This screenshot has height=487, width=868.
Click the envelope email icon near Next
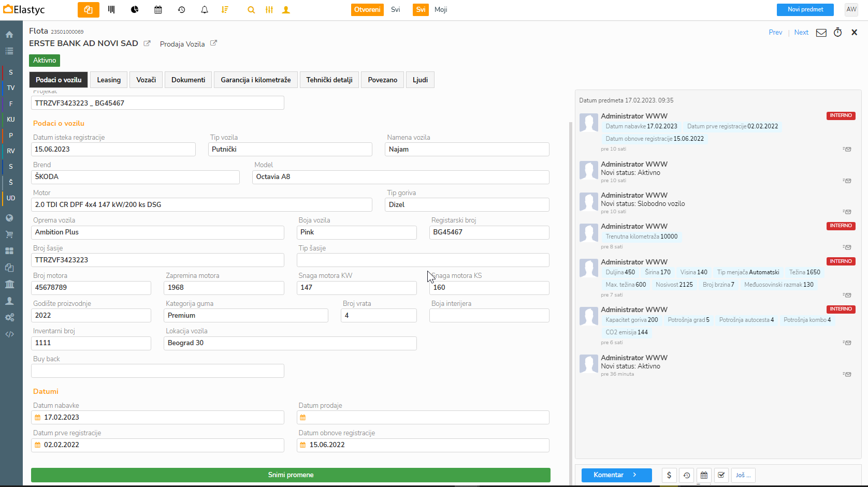(x=821, y=33)
